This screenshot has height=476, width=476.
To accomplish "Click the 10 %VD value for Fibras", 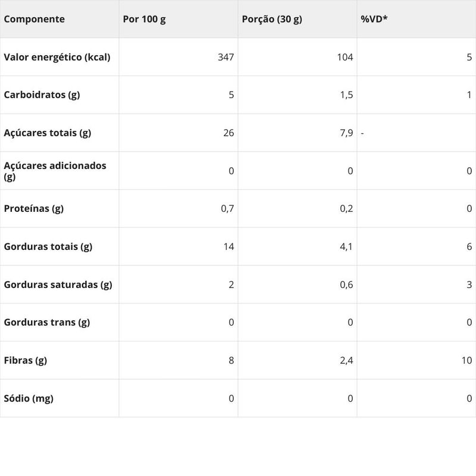I will click(x=466, y=360).
